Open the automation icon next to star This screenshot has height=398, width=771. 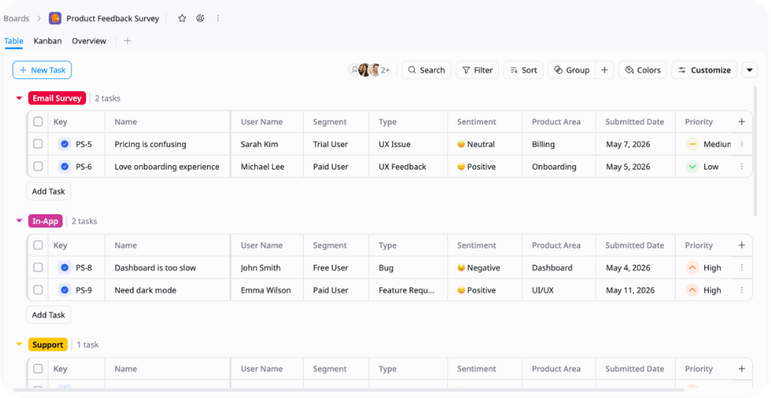(200, 18)
